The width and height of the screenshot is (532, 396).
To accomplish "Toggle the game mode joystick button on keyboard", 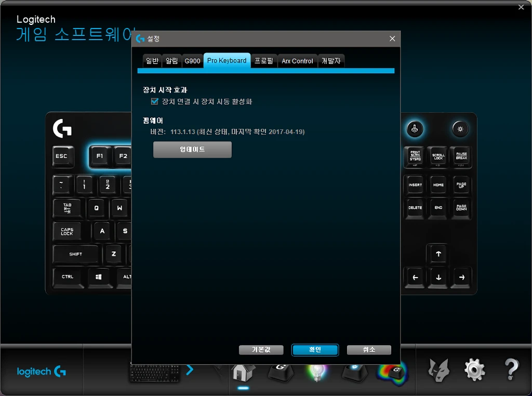I will pyautogui.click(x=415, y=129).
